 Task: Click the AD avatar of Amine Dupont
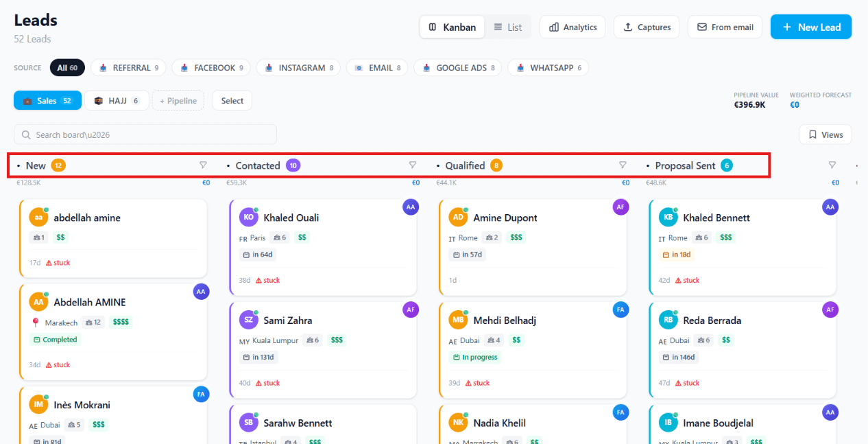(458, 218)
